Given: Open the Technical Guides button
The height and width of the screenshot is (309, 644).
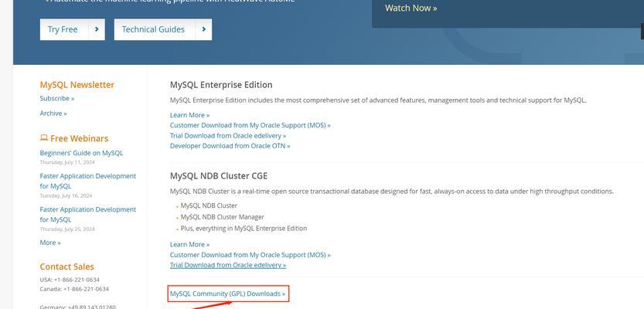Looking at the screenshot, I should click(x=163, y=29).
